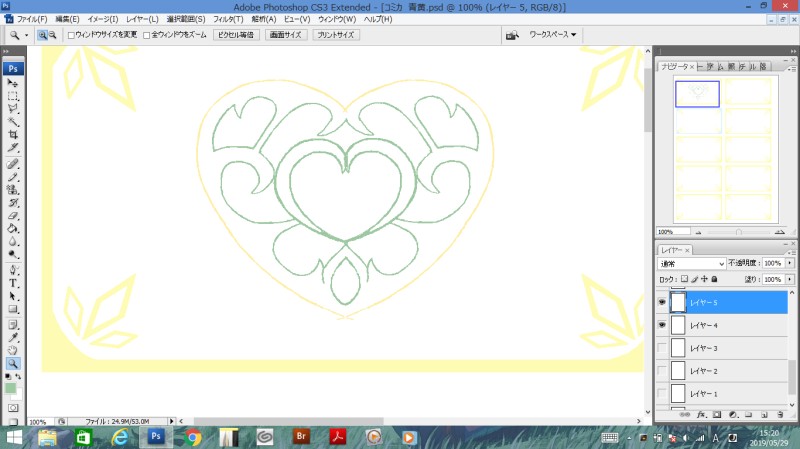This screenshot has width=800, height=449.
Task: Click the delete layer trash icon
Action: pyautogui.click(x=778, y=413)
